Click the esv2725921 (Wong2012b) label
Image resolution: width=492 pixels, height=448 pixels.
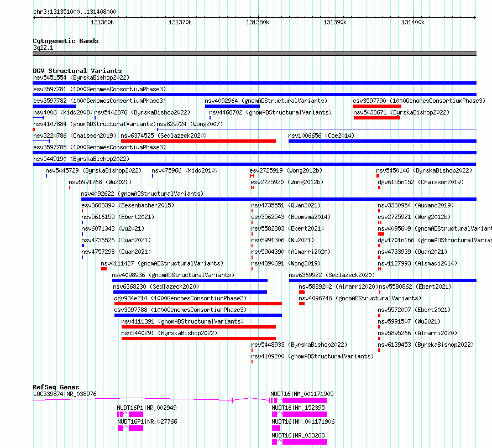pos(414,217)
